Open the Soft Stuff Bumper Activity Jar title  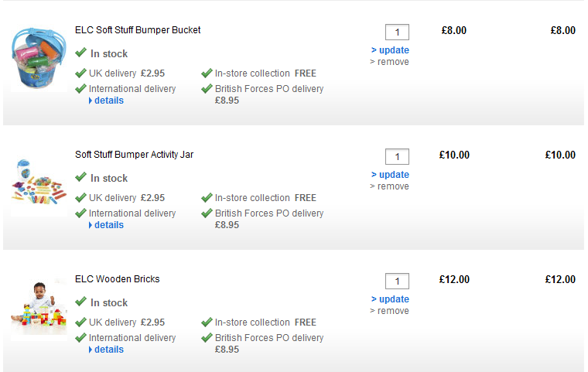134,155
